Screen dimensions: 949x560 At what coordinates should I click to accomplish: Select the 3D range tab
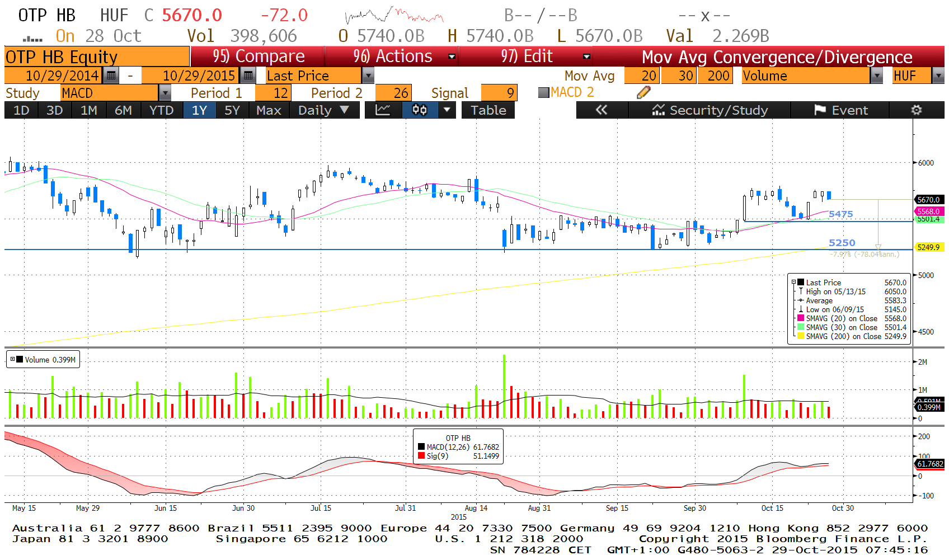pyautogui.click(x=54, y=110)
